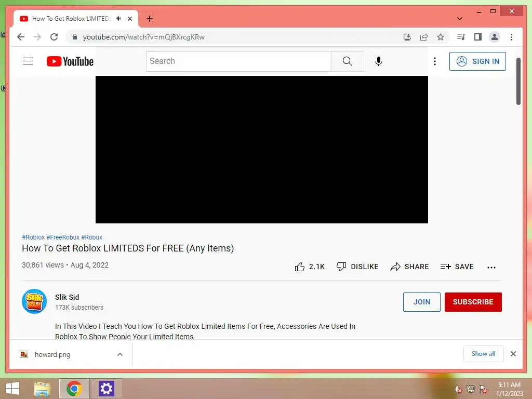The image size is (532, 399).
Task: Reload the YouTube page
Action: pyautogui.click(x=54, y=37)
